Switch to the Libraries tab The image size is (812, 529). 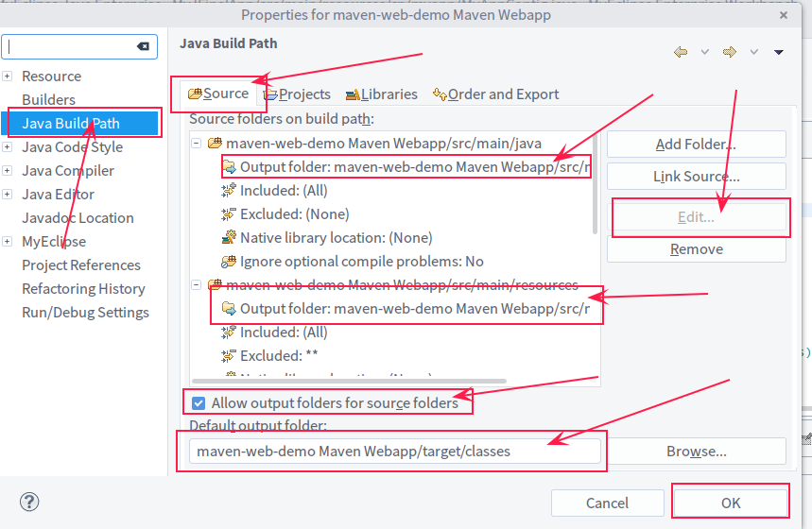(382, 94)
